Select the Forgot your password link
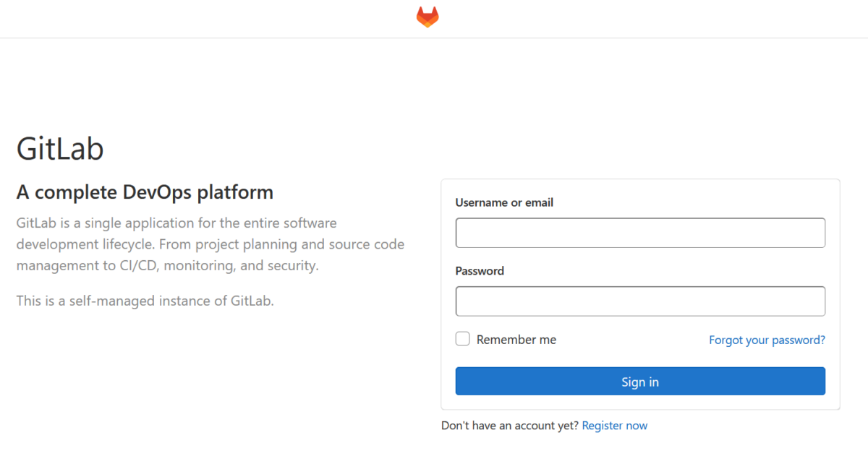 [x=767, y=340]
